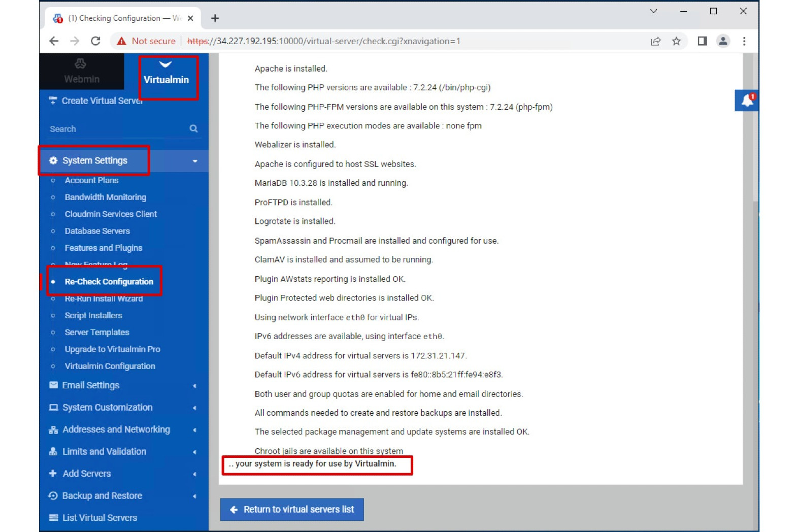Open the Limits and Validation menu

(123, 452)
